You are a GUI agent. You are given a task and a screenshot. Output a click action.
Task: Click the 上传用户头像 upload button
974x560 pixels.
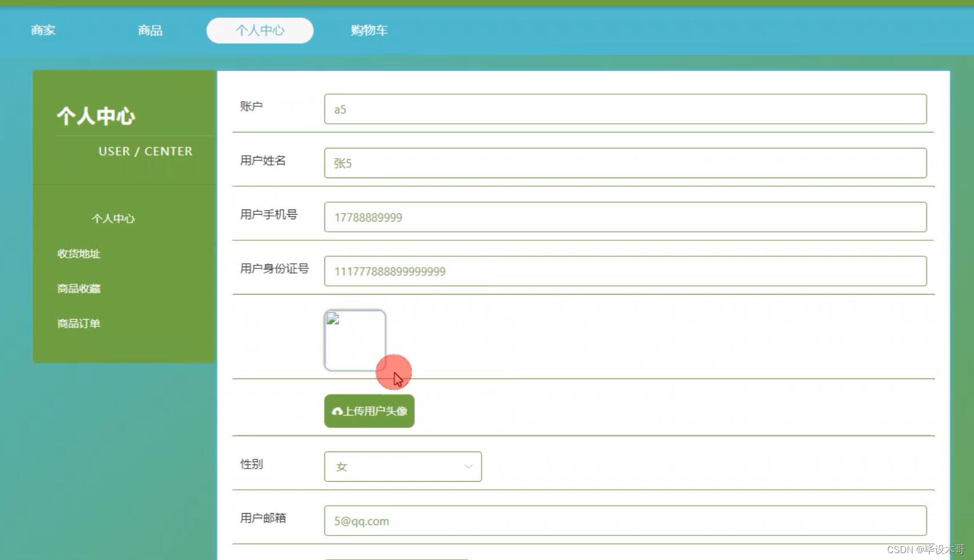(369, 411)
